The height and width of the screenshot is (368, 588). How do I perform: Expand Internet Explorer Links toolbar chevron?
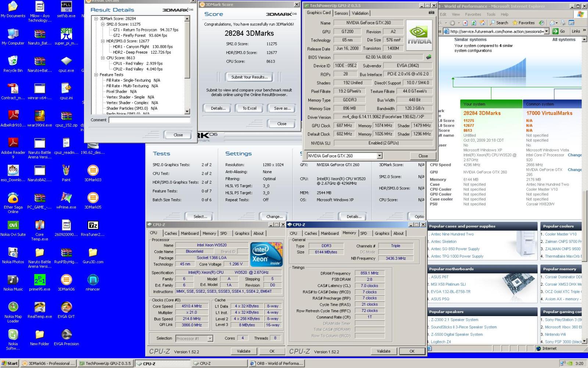coord(584,31)
